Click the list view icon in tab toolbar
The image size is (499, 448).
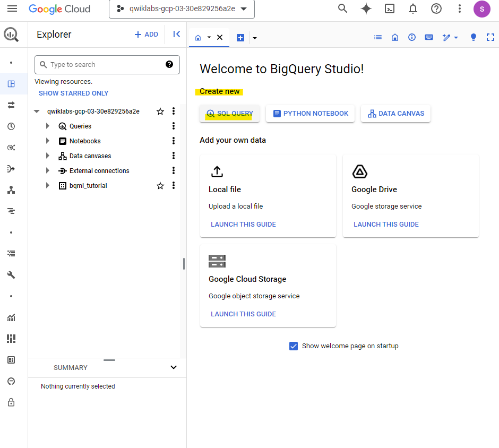[x=378, y=38]
